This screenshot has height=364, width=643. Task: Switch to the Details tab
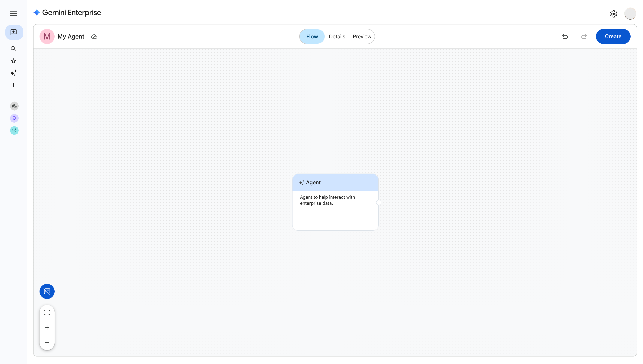coord(337,36)
